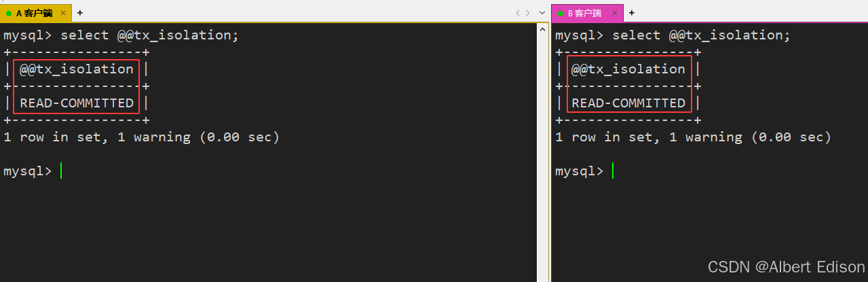This screenshot has height=282, width=868.
Task: Open new tab beside B 客户端
Action: [x=632, y=13]
